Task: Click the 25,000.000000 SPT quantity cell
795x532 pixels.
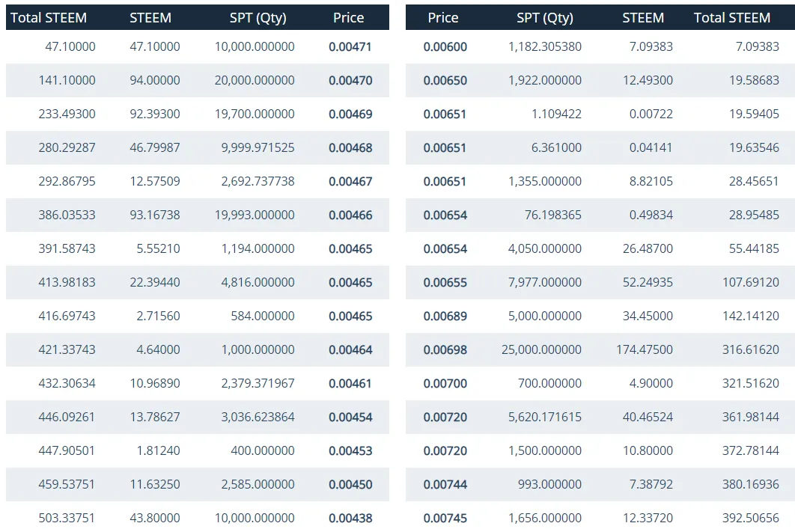Action: [x=541, y=349]
